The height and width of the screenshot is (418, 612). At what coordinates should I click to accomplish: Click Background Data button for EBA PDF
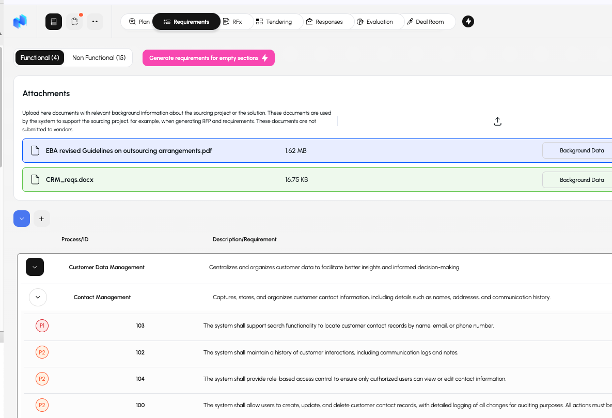tap(580, 151)
